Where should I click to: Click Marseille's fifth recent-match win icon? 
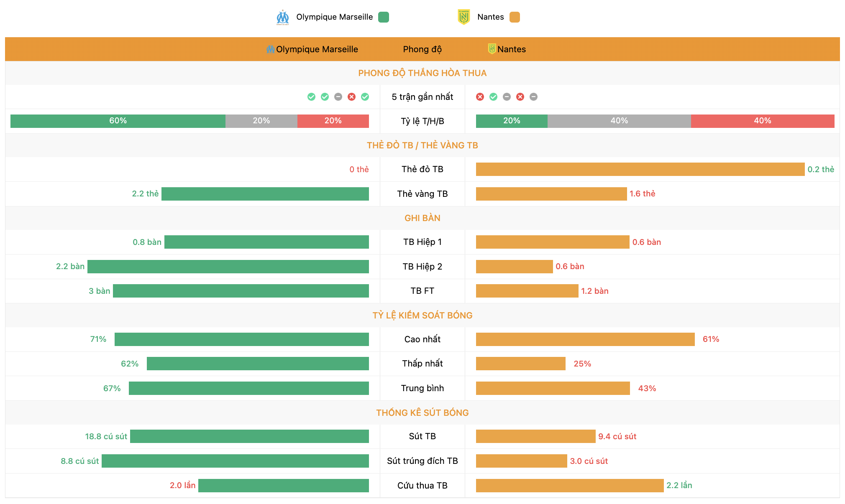click(x=365, y=97)
